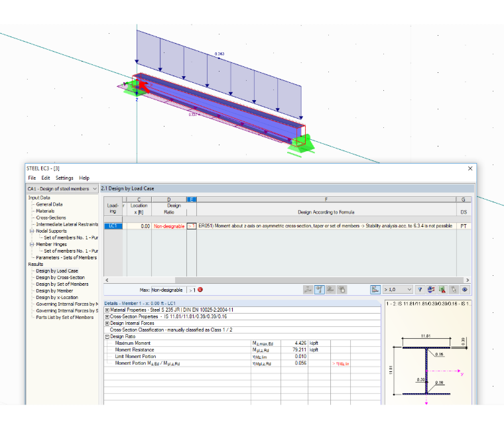
Task: Close the STEEL EC3 dialog
Action: [x=470, y=168]
